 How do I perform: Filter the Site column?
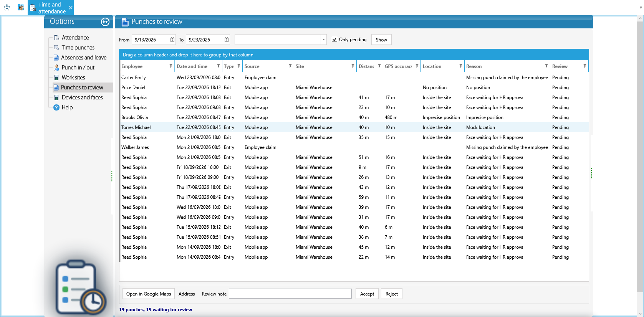(x=353, y=66)
